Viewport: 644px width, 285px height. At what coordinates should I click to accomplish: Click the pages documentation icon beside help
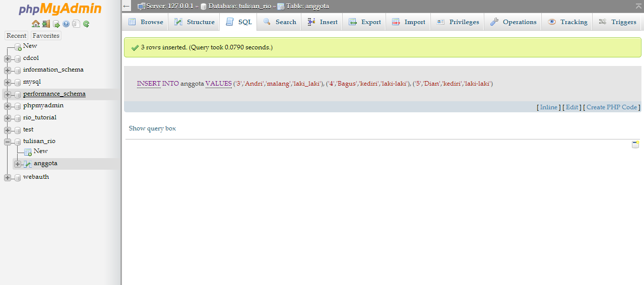pos(76,24)
